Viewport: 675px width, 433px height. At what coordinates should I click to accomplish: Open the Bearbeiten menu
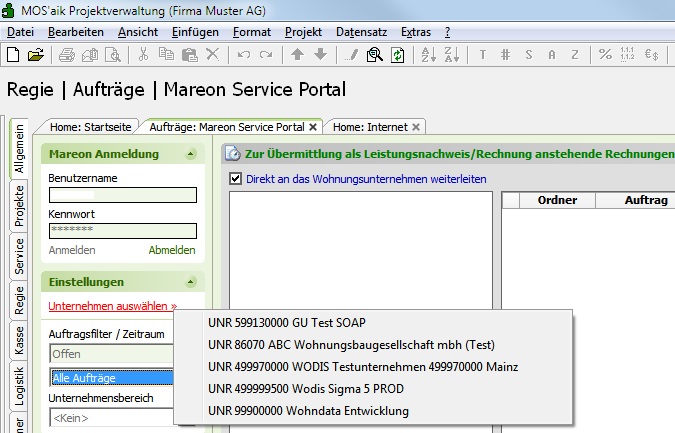[76, 32]
